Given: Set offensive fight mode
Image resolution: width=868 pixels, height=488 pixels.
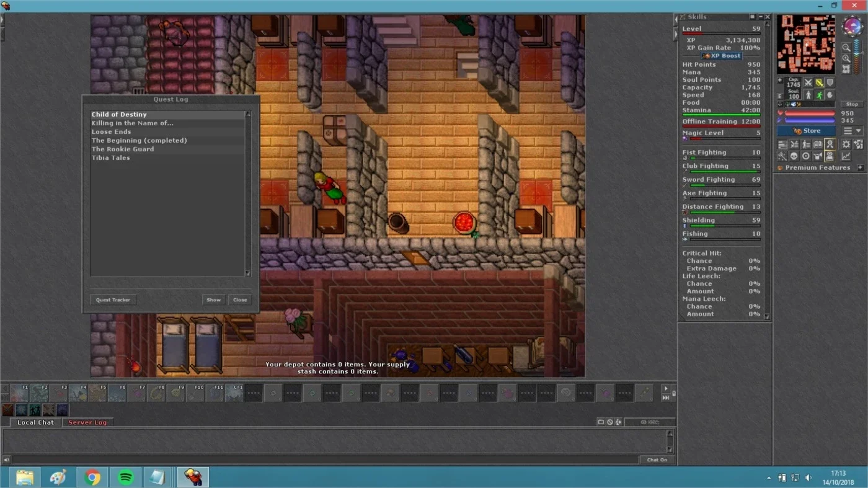Looking at the screenshot, I should [x=808, y=82].
